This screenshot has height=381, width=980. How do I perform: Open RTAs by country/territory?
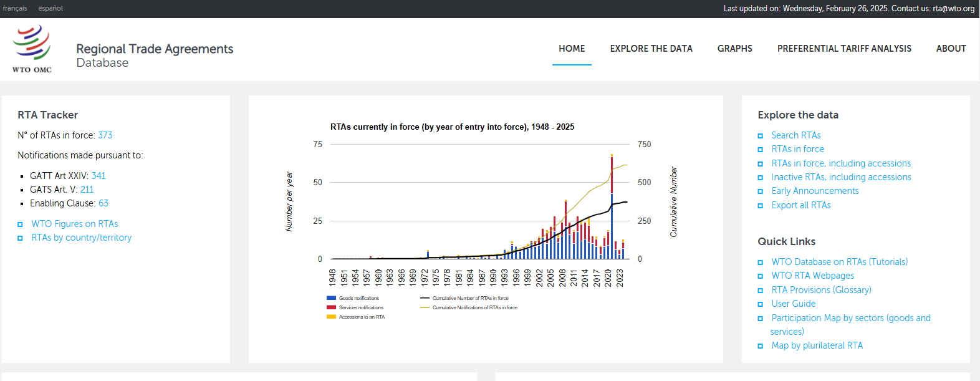click(82, 238)
